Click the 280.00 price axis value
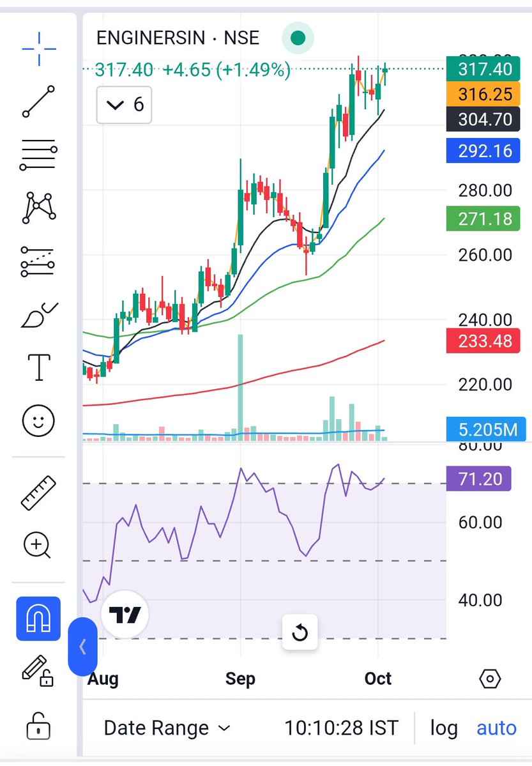The image size is (532, 766). coord(485,190)
